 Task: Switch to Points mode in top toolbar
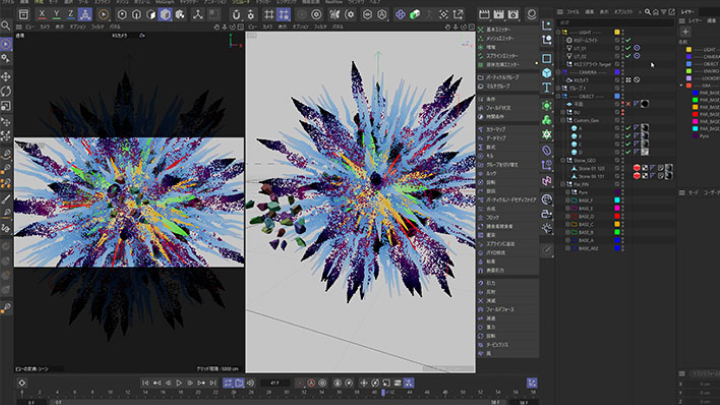[x=122, y=15]
